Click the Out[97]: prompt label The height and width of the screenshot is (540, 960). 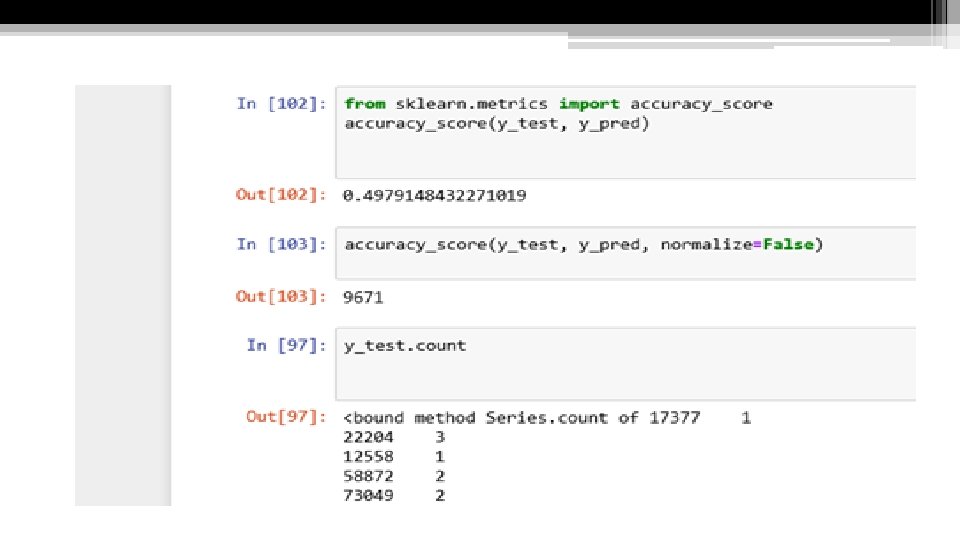point(285,417)
